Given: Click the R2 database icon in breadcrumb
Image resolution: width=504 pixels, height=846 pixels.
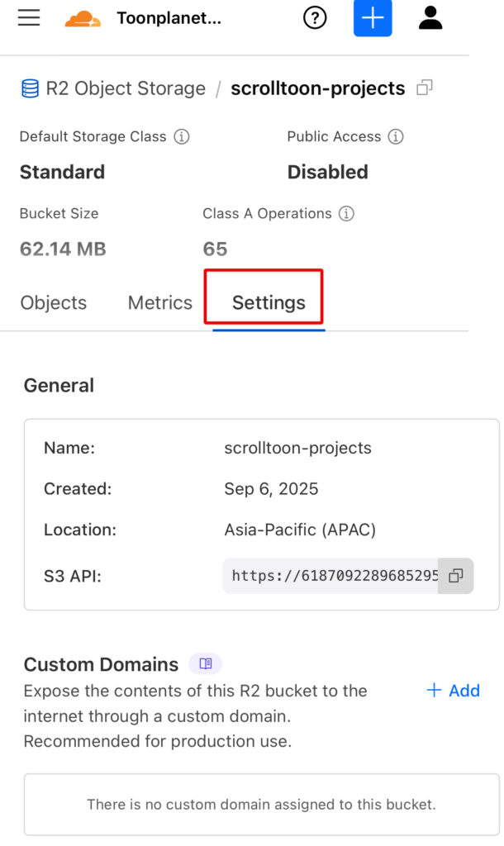Looking at the screenshot, I should tap(30, 88).
